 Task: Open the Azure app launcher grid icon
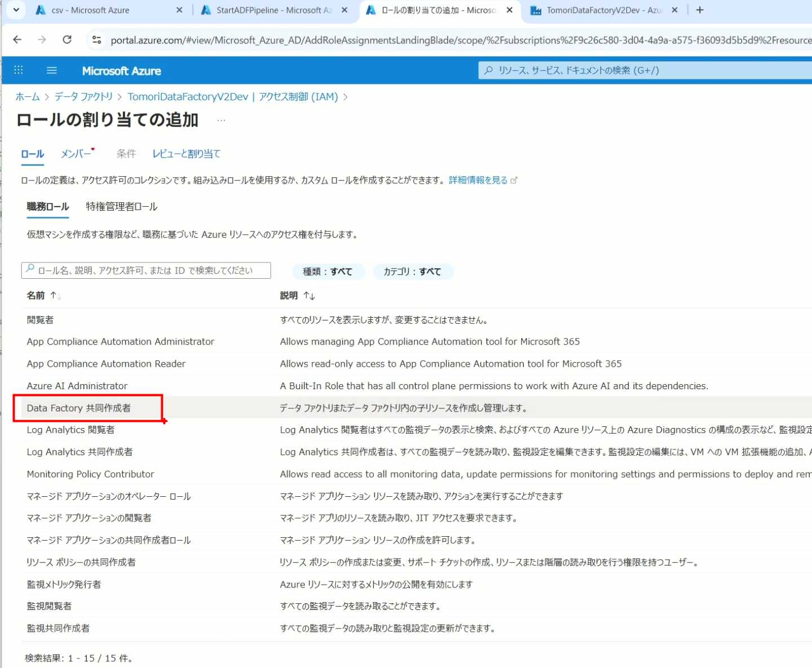click(x=19, y=70)
